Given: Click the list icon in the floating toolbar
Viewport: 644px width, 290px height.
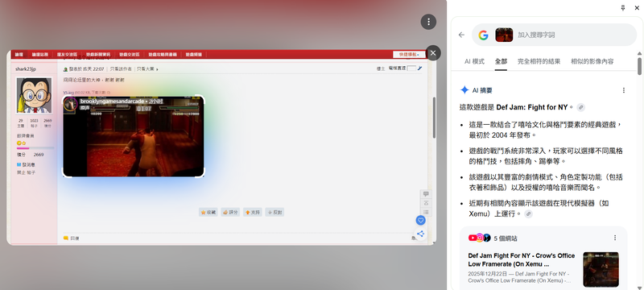Looking at the screenshot, I should pos(426,213).
